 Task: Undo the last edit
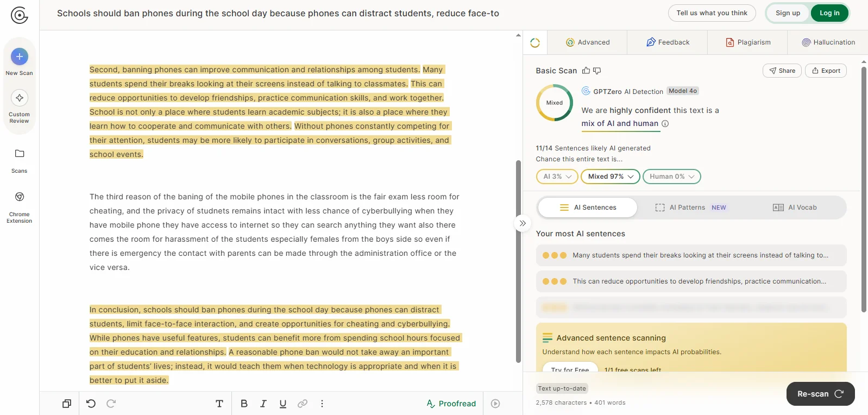91,404
